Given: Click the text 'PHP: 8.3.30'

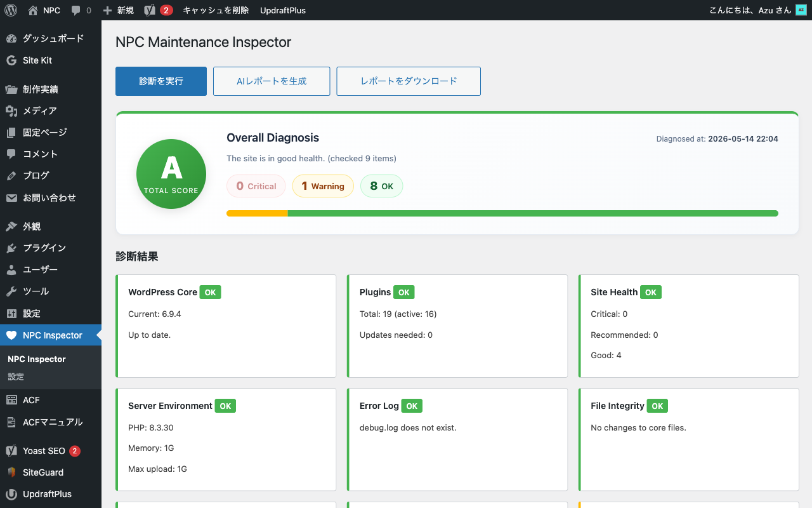Looking at the screenshot, I should coord(151,427).
